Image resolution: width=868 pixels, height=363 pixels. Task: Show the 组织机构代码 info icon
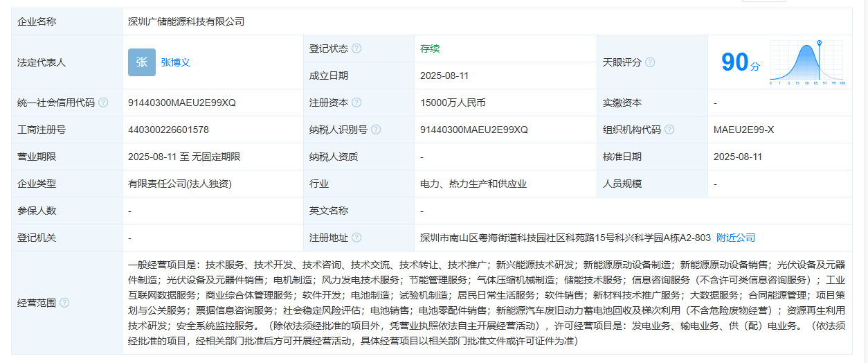(x=669, y=130)
